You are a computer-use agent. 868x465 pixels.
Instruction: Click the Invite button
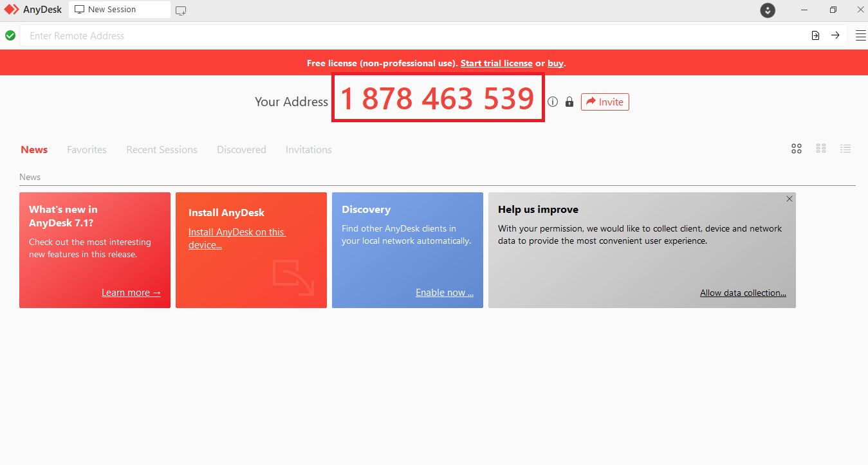605,102
